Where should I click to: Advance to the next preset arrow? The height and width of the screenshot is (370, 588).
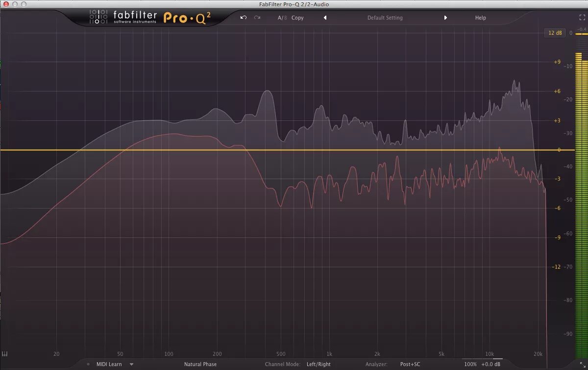click(445, 18)
